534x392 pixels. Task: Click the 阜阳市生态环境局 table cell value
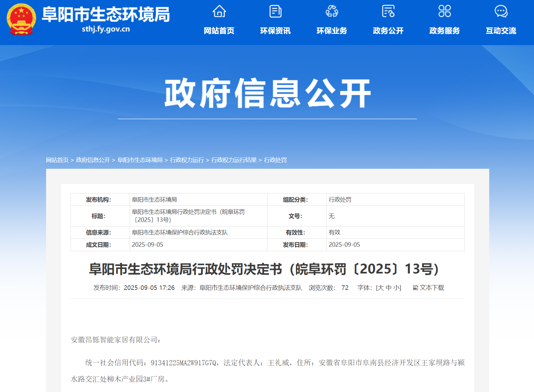click(154, 200)
